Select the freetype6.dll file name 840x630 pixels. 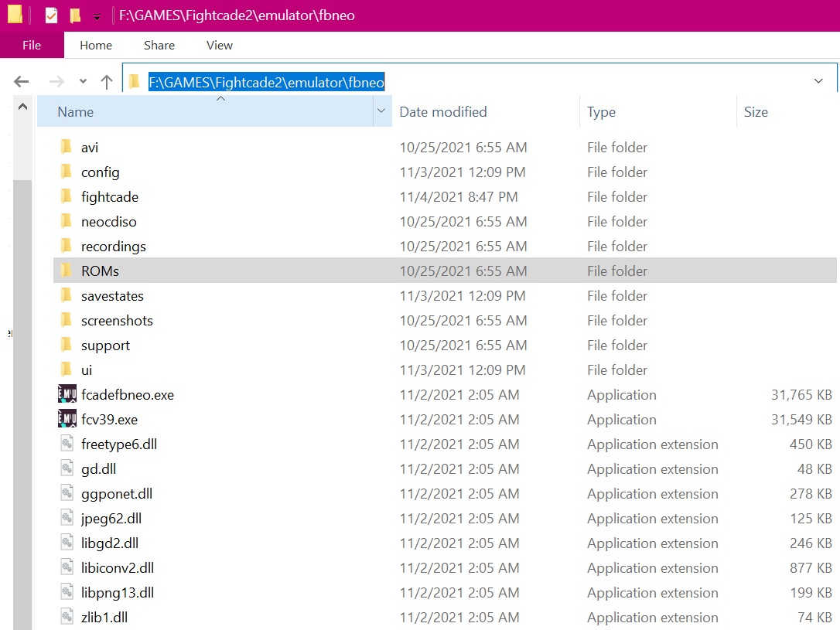pos(119,444)
